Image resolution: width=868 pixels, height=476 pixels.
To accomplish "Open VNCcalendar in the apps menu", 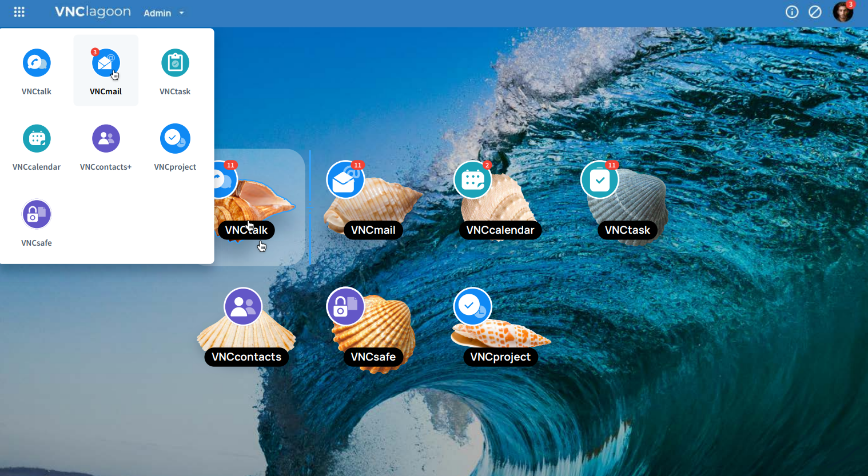I will point(37,147).
